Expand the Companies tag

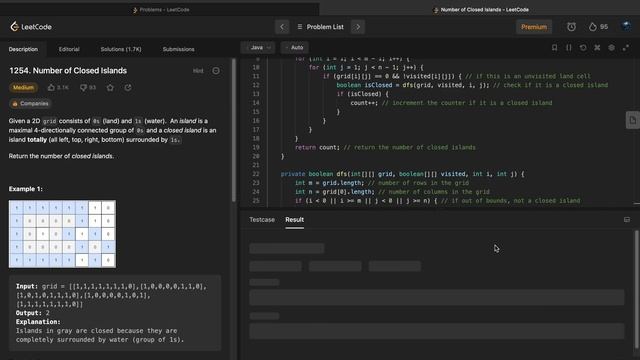tap(30, 104)
